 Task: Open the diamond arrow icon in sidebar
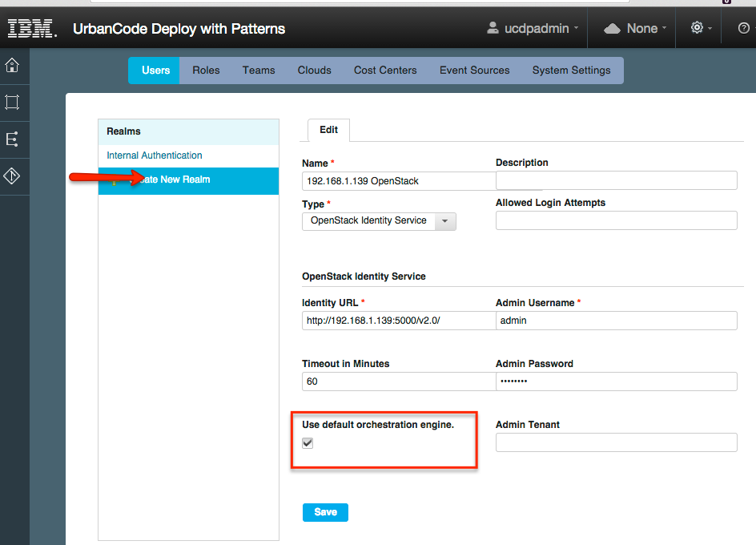click(x=12, y=176)
